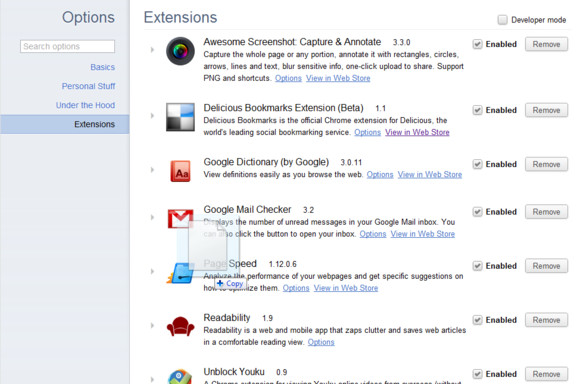The image size is (580, 384).
Task: Click the Options sidebar heading
Action: (88, 17)
